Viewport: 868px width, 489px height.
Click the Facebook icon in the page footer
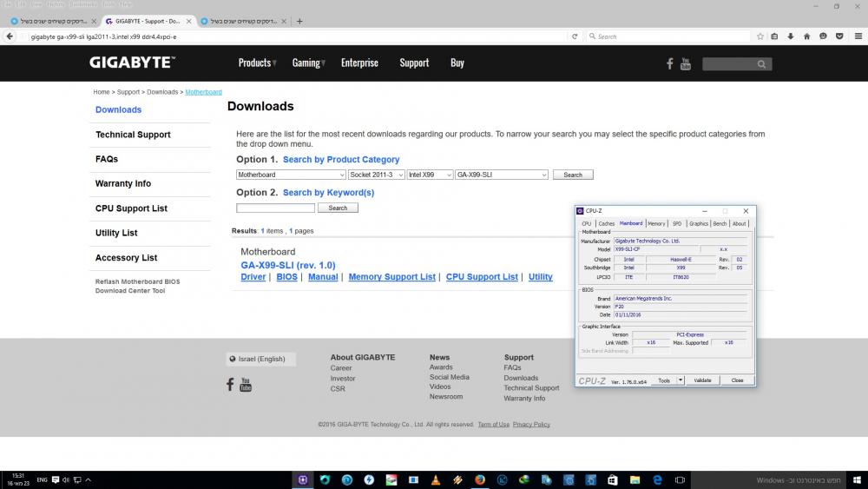click(x=230, y=384)
